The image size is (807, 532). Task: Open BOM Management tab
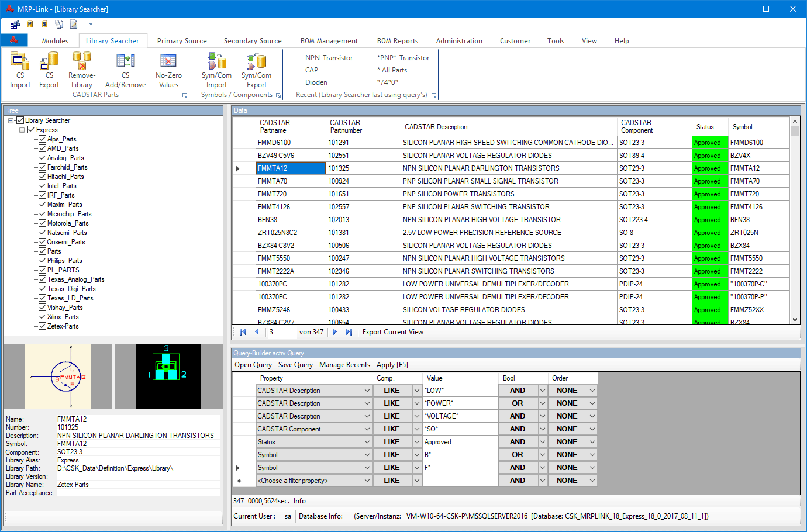(329, 41)
